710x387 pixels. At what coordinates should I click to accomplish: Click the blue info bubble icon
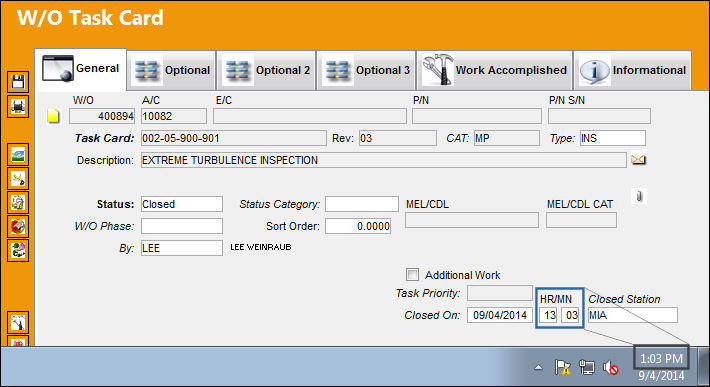[x=595, y=71]
